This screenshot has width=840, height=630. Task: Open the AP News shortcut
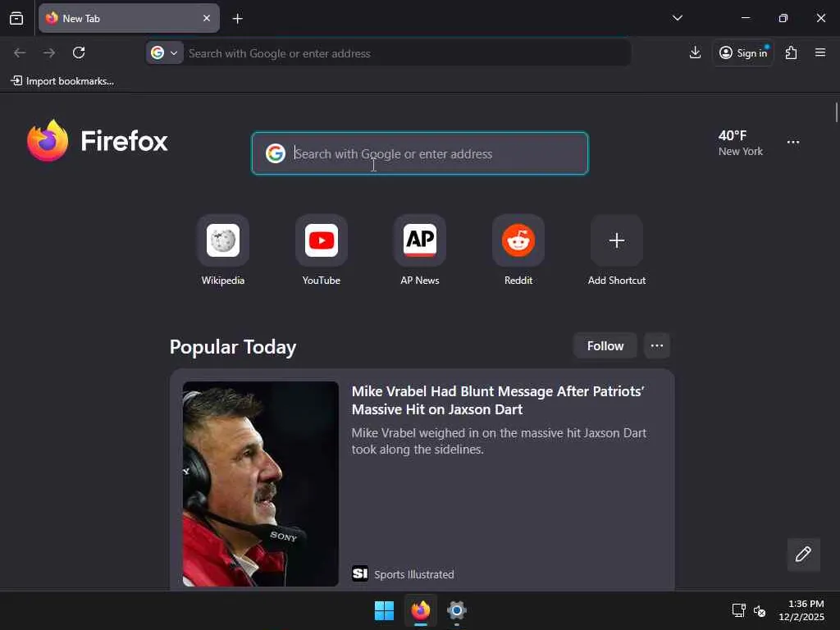420,251
